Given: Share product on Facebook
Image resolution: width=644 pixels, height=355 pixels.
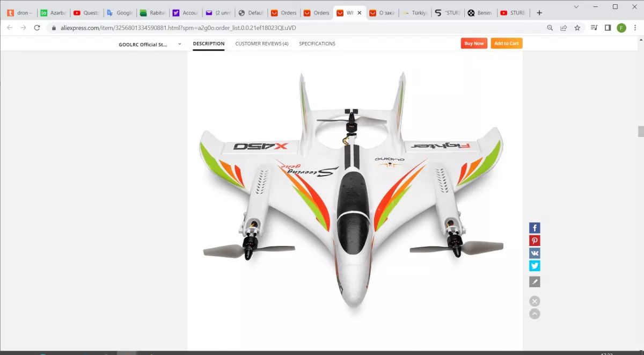Looking at the screenshot, I should [x=535, y=228].
